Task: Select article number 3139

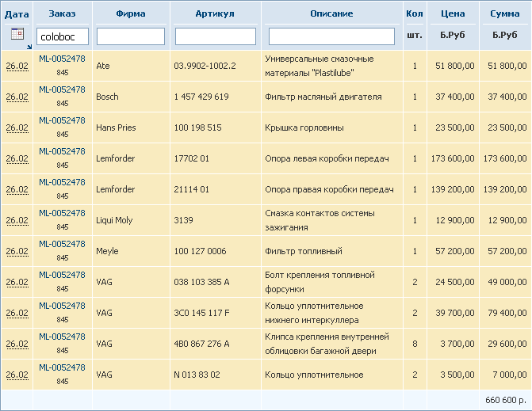Action: pyautogui.click(x=184, y=220)
